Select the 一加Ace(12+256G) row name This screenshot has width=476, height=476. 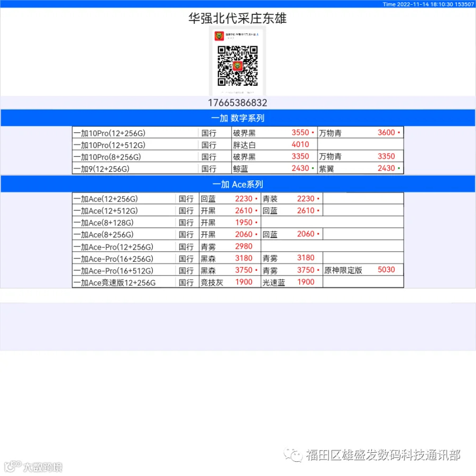[106, 199]
